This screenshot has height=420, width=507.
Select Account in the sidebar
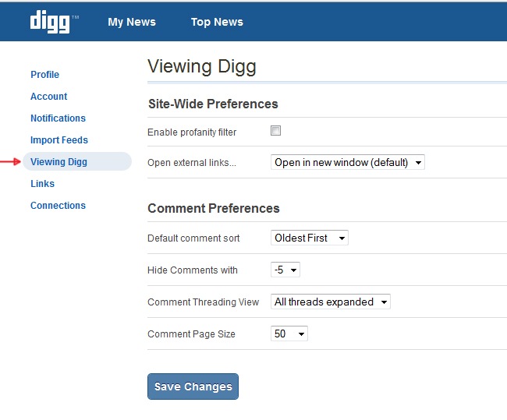[x=48, y=97]
